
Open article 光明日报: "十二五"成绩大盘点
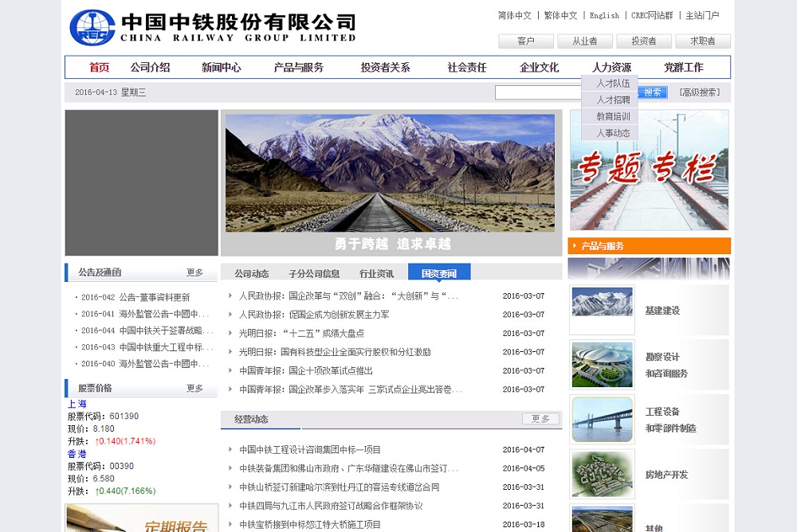[x=301, y=334]
